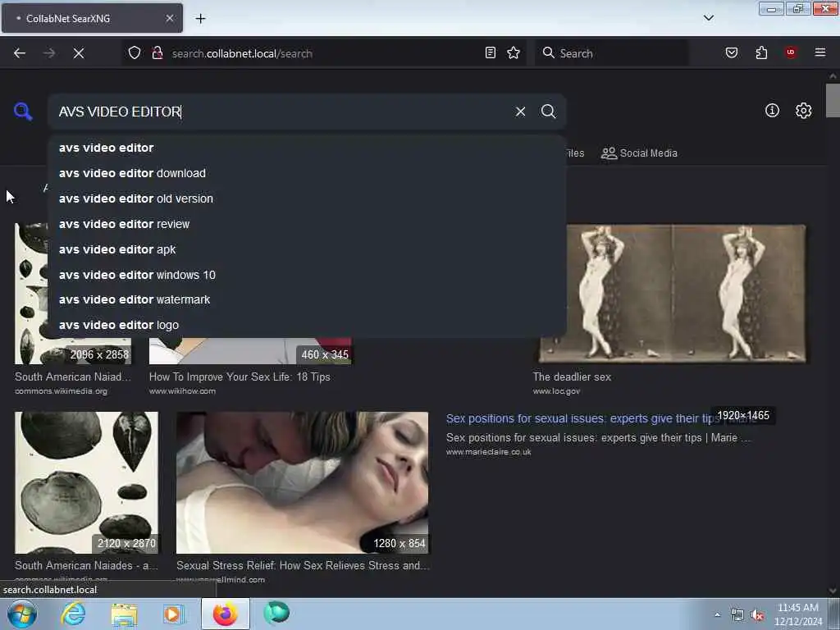The height and width of the screenshot is (630, 840).
Task: Click 'How To Improve Your Sex Life' title
Action: tap(240, 377)
